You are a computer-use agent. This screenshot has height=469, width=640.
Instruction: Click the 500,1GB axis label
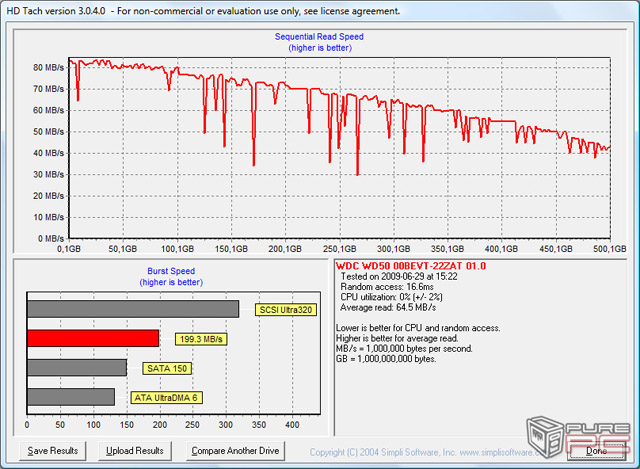pos(610,249)
